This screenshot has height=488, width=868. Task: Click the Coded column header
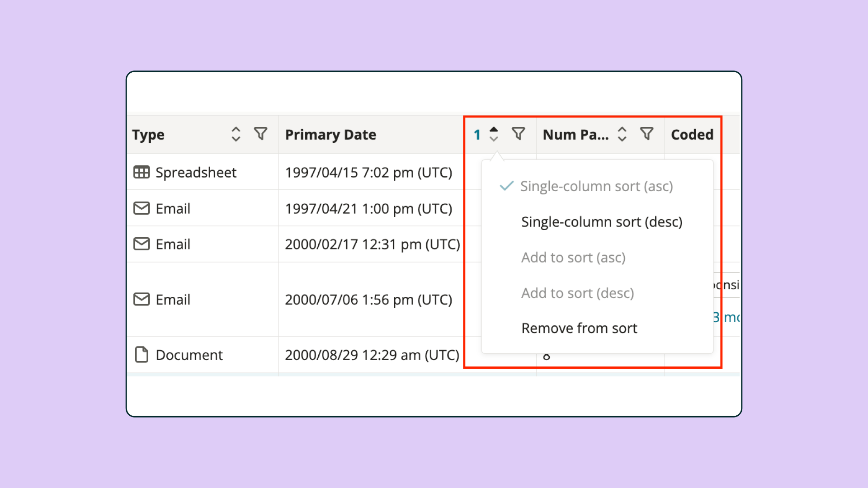click(x=692, y=134)
